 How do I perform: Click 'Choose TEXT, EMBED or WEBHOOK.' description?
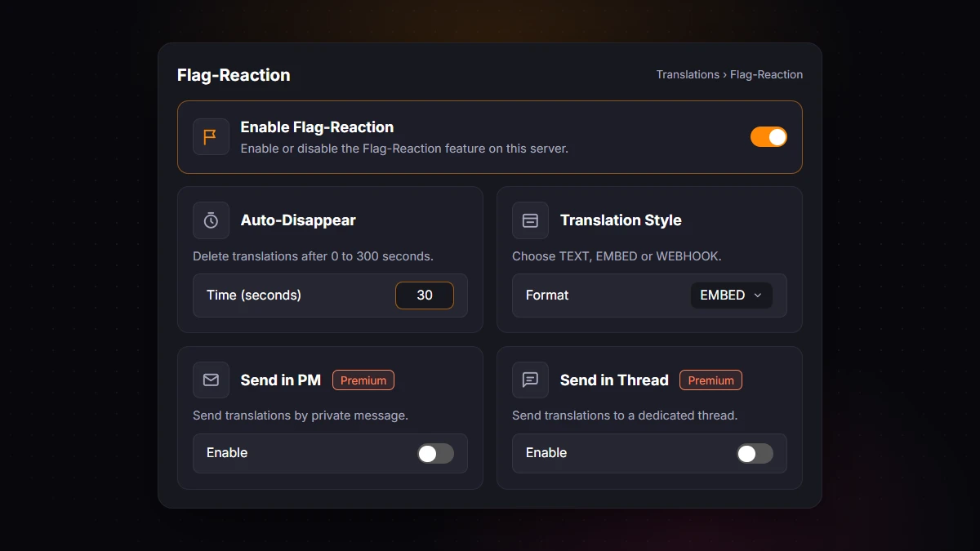click(x=617, y=256)
